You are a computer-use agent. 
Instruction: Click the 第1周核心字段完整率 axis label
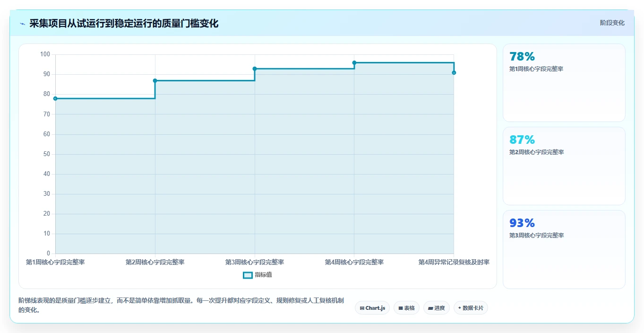click(x=55, y=262)
